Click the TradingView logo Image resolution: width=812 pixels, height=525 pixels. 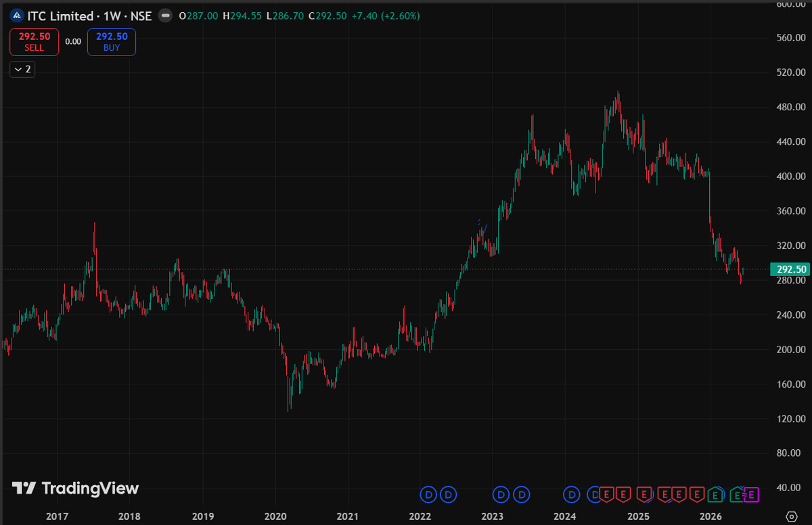[75, 488]
